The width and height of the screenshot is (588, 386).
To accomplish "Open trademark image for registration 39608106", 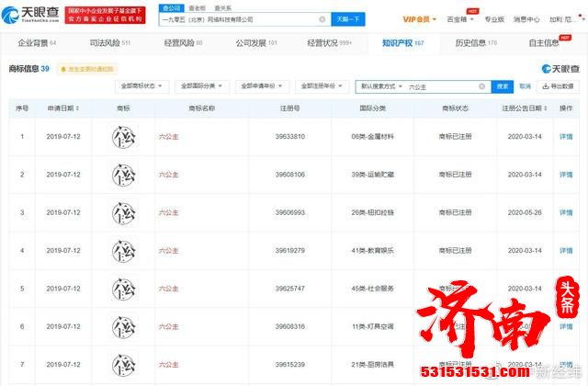I will [x=124, y=175].
